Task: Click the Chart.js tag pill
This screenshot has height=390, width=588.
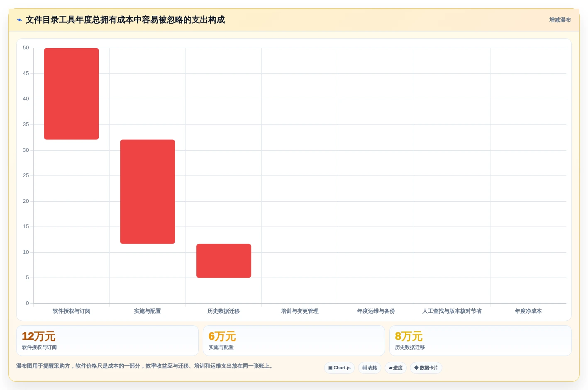Action: click(x=339, y=368)
